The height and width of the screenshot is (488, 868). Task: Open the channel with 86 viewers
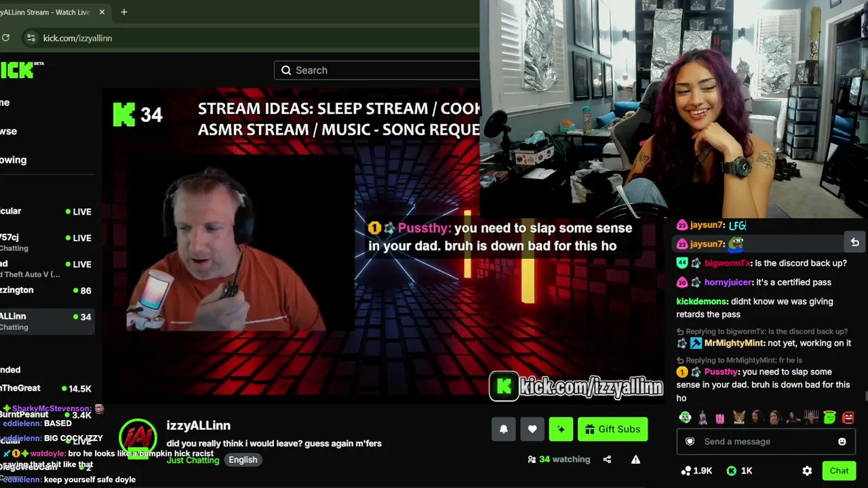(x=46, y=290)
